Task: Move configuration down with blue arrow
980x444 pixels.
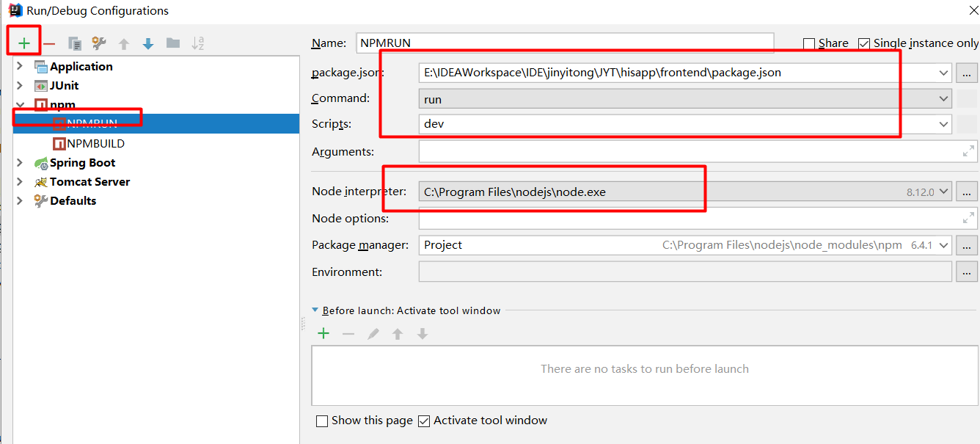Action: click(148, 44)
